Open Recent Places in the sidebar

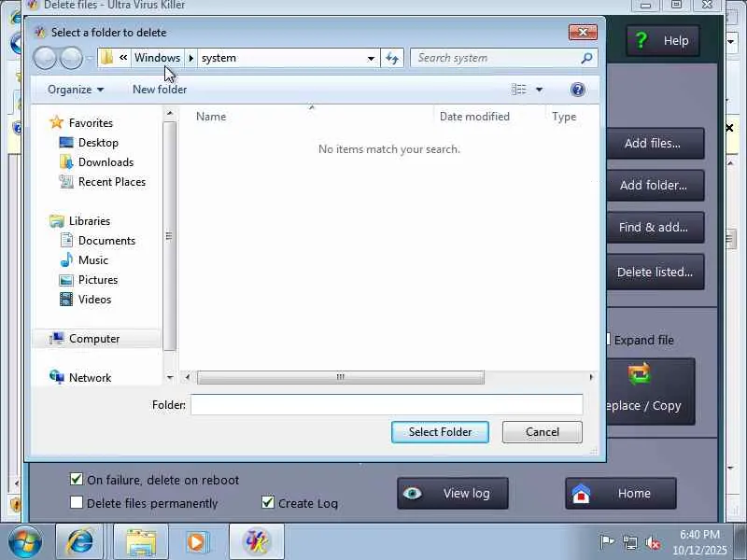112,181
